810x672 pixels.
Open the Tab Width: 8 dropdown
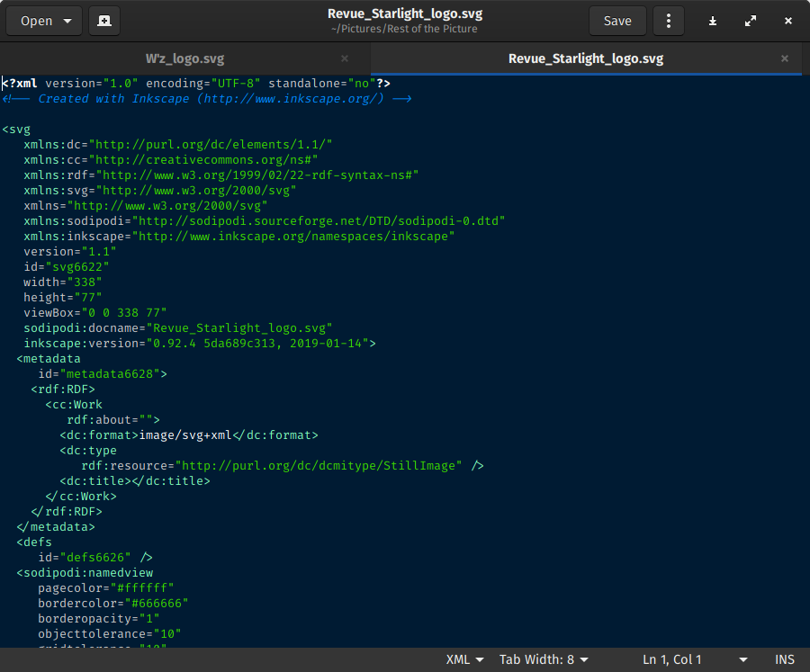tap(544, 659)
